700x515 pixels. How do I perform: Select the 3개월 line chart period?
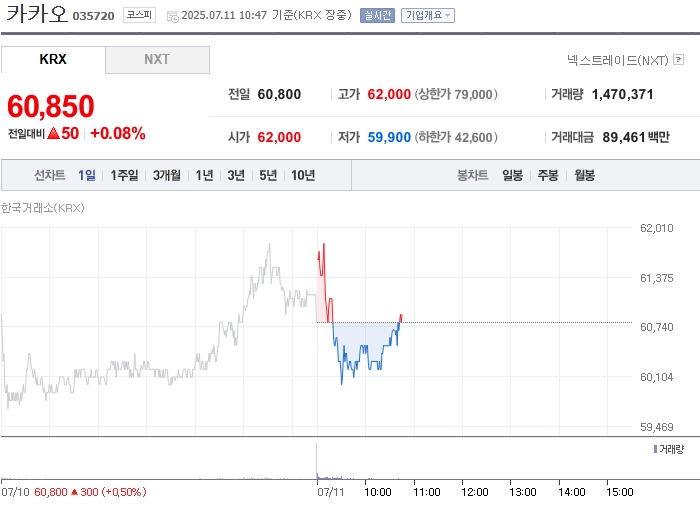pyautogui.click(x=167, y=175)
